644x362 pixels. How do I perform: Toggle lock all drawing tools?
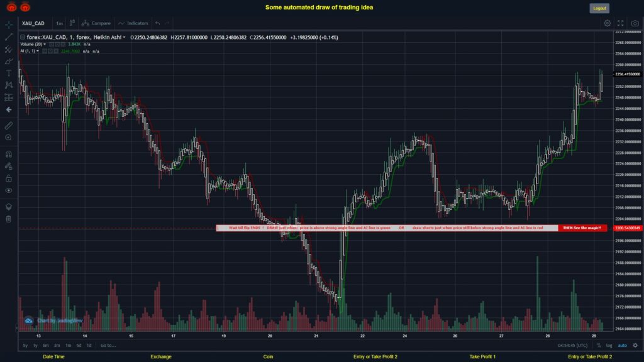tap(9, 178)
